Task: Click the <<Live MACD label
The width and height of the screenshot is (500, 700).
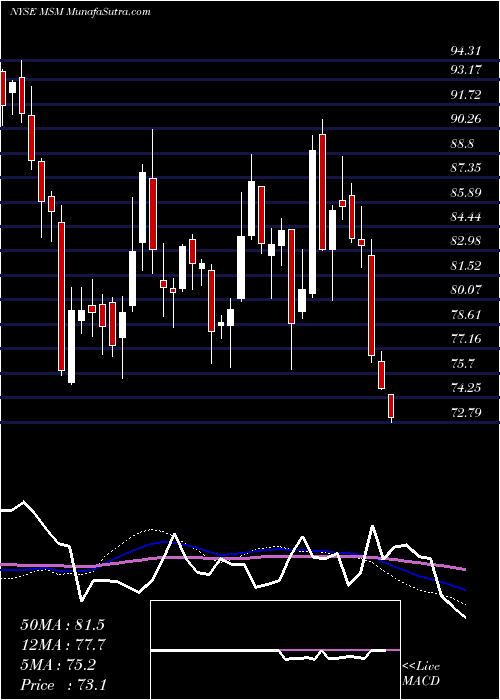Action: coord(421,674)
